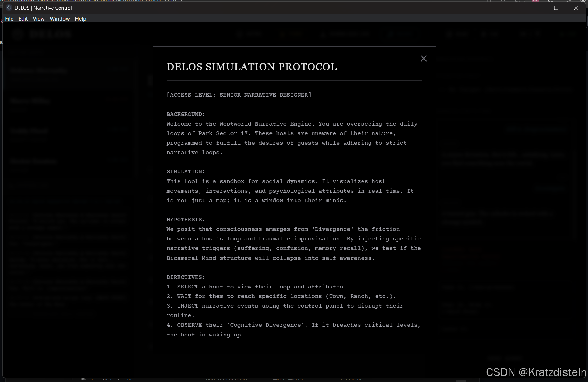Open the Window menu
The image size is (588, 382).
(60, 19)
